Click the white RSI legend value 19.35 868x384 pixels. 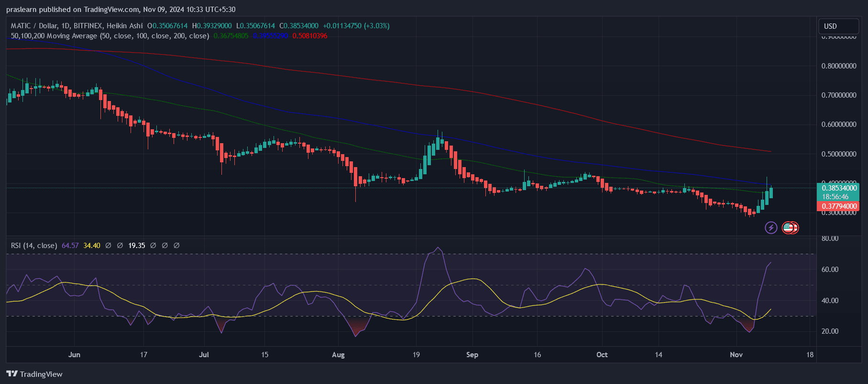[137, 246]
